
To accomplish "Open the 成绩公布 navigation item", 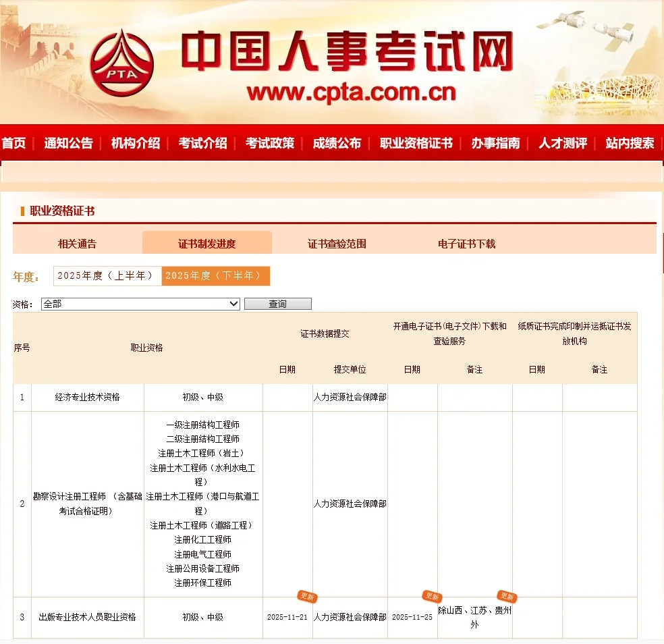I will pyautogui.click(x=337, y=143).
